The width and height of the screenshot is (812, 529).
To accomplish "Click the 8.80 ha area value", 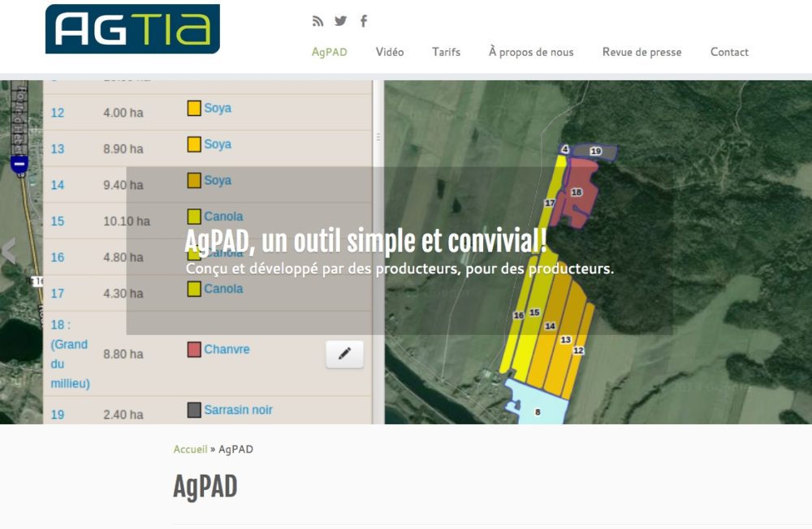I will point(123,354).
